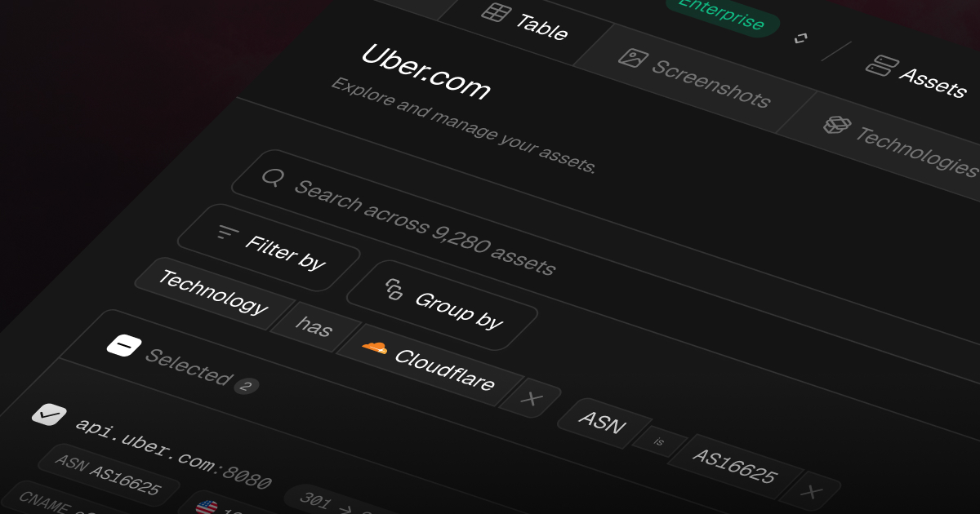The height and width of the screenshot is (514, 980).
Task: Open the ASN filter field dropdown
Action: tap(603, 422)
